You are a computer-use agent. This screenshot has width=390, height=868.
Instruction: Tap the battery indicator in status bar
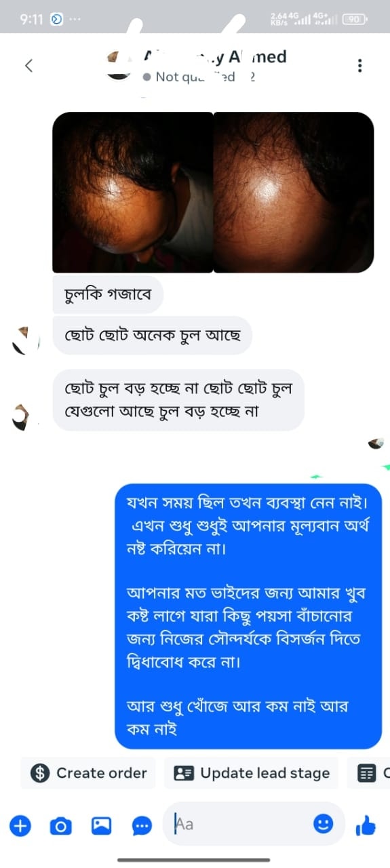[354, 19]
